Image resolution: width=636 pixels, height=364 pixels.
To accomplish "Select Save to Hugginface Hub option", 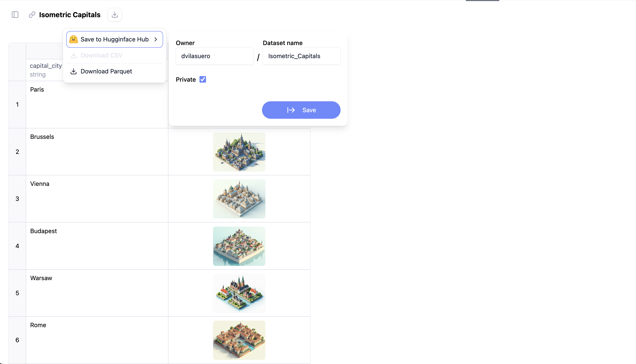I will click(114, 39).
